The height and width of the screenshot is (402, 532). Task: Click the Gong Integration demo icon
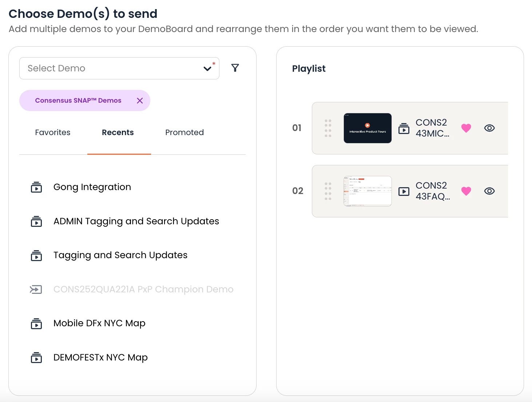click(x=36, y=187)
